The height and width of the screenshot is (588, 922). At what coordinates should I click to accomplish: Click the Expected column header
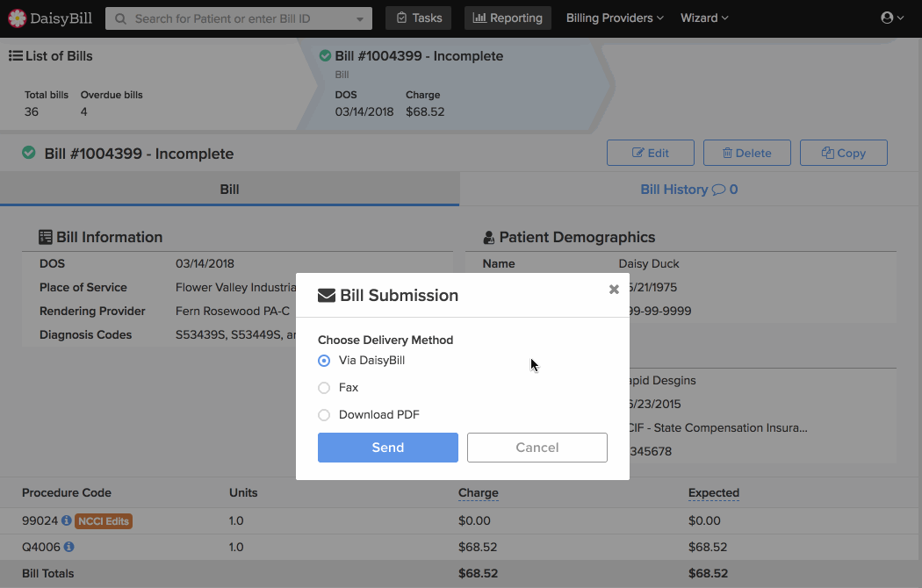click(714, 493)
